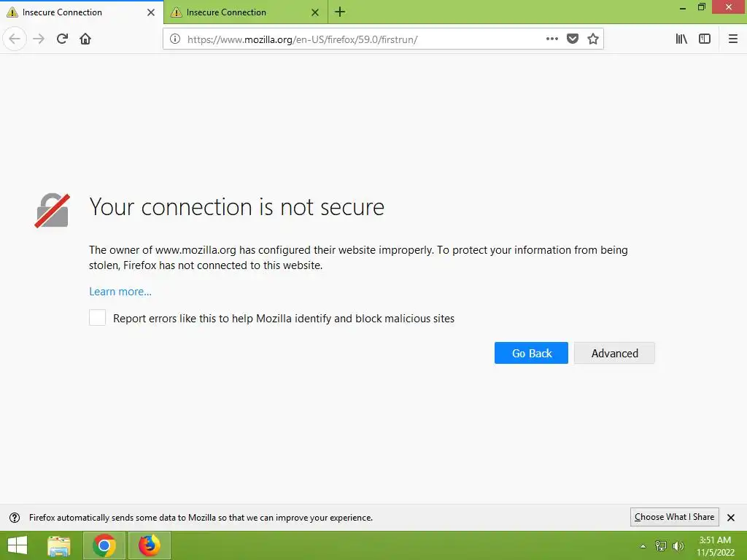Click the broken padlock insecure icon
The height and width of the screenshot is (560, 747).
pos(52,211)
